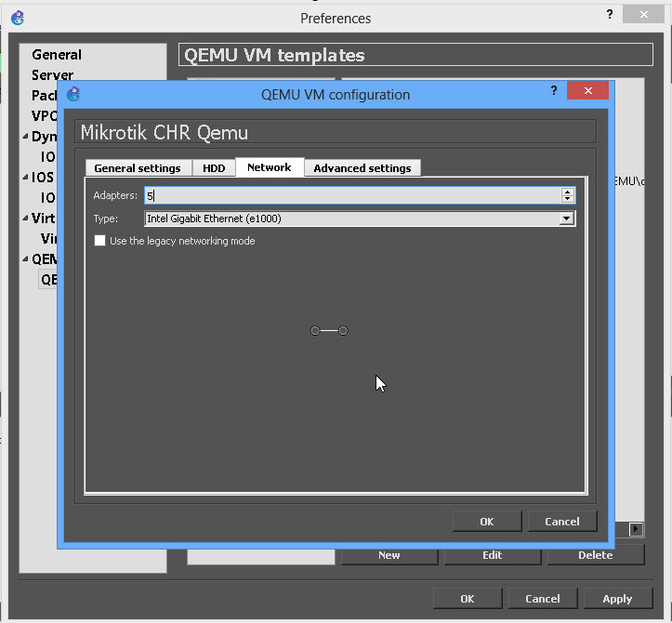Click the GNS3 icon in QEMU VM configuration title bar
The image size is (672, 623).
(x=73, y=94)
